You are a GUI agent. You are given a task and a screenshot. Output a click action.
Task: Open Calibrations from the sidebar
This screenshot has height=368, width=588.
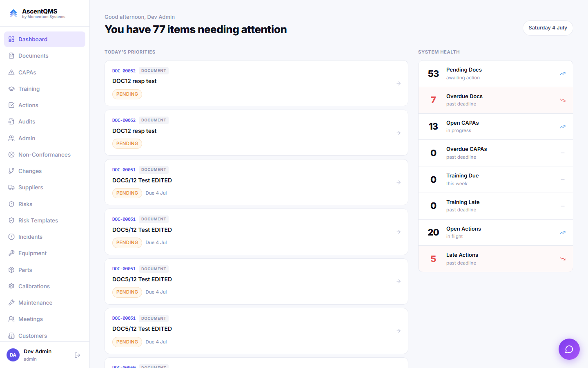coord(45,286)
